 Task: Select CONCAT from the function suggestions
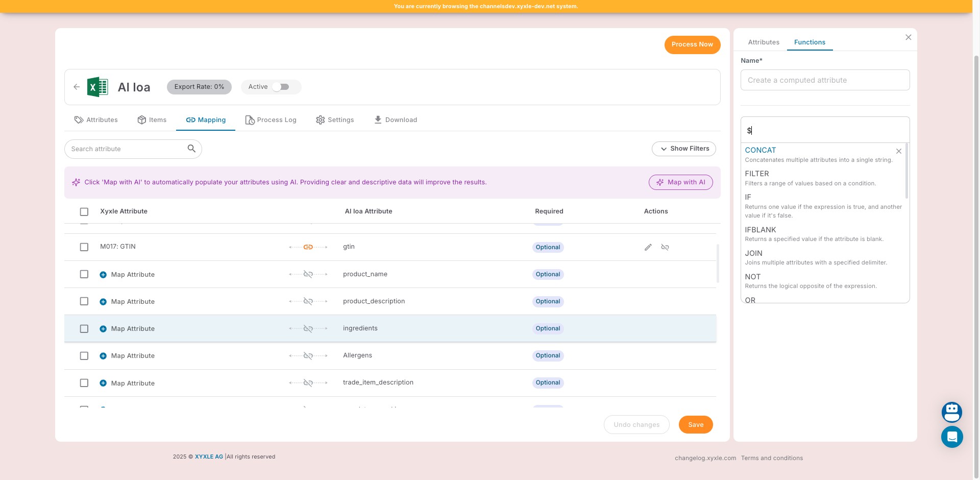click(x=760, y=150)
